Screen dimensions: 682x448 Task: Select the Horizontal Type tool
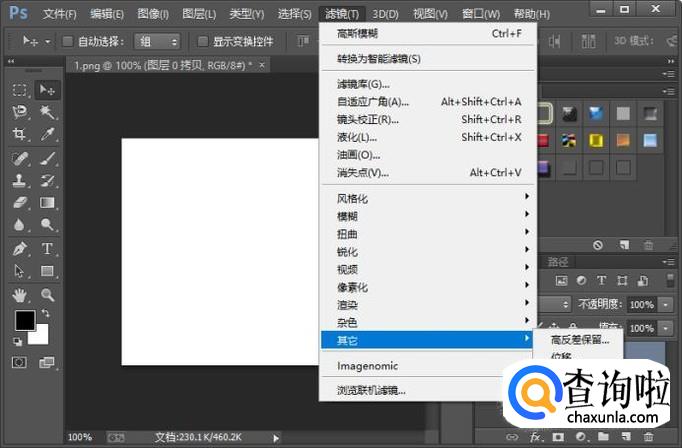tap(47, 249)
